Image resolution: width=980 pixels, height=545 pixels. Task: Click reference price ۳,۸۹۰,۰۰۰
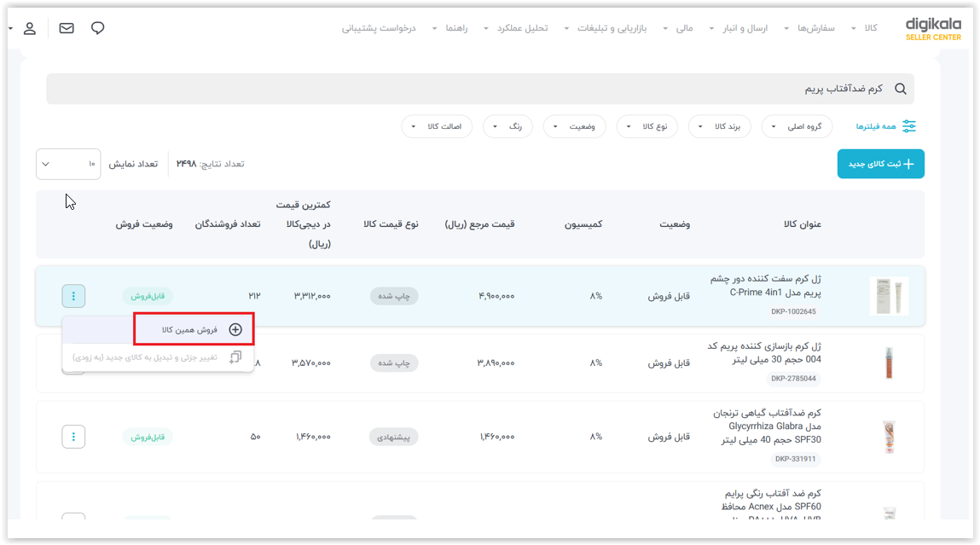point(496,362)
